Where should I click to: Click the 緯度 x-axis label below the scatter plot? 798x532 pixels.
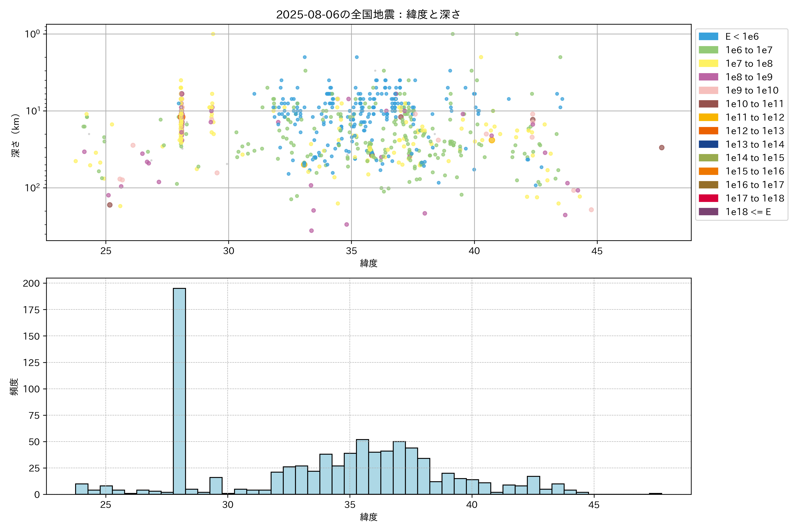368,263
